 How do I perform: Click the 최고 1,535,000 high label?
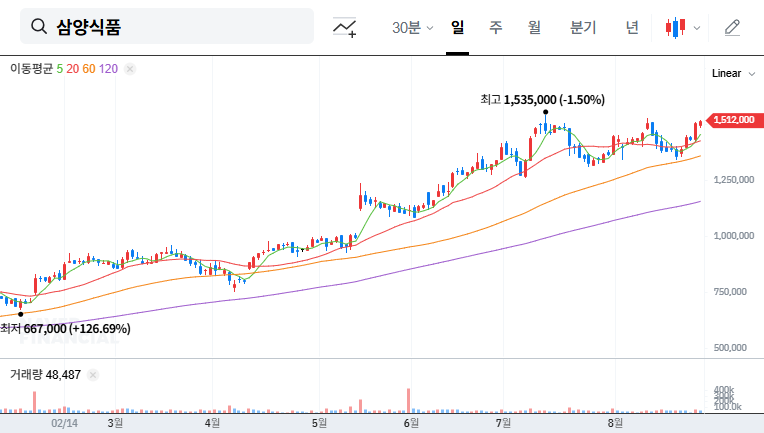pyautogui.click(x=542, y=100)
